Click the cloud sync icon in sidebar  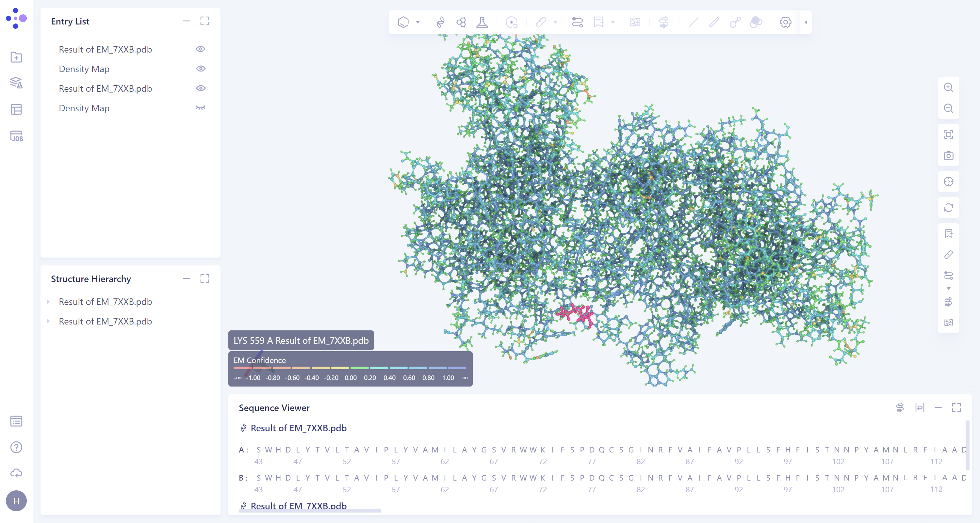click(x=16, y=473)
